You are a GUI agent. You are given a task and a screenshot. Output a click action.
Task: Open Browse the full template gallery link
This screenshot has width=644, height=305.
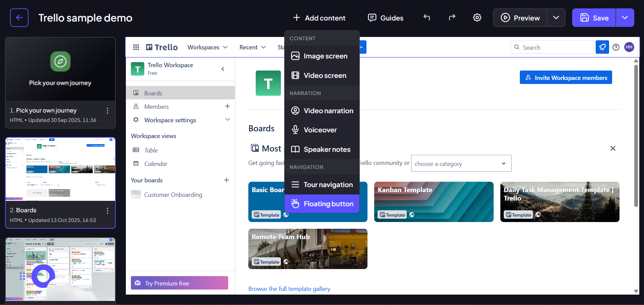tap(289, 289)
